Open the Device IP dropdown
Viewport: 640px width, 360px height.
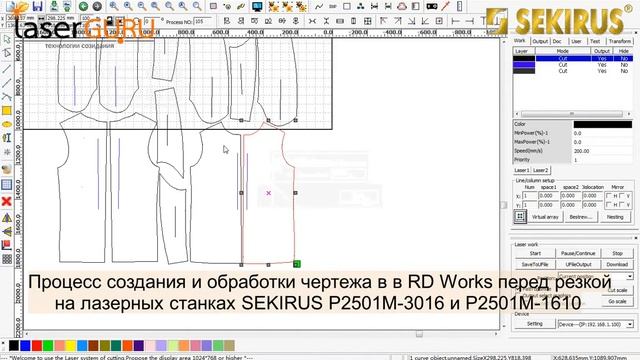point(630,324)
